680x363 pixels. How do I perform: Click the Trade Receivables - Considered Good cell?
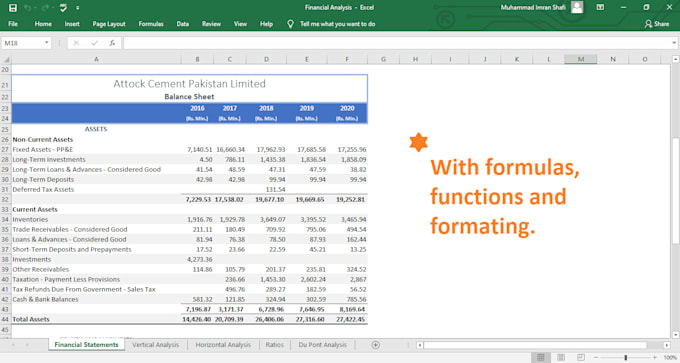tap(96, 229)
